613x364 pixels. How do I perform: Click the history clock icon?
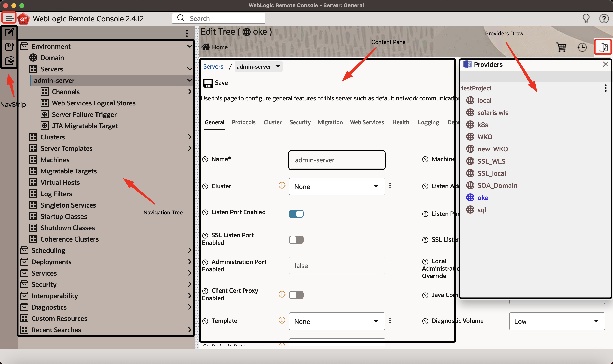[582, 47]
